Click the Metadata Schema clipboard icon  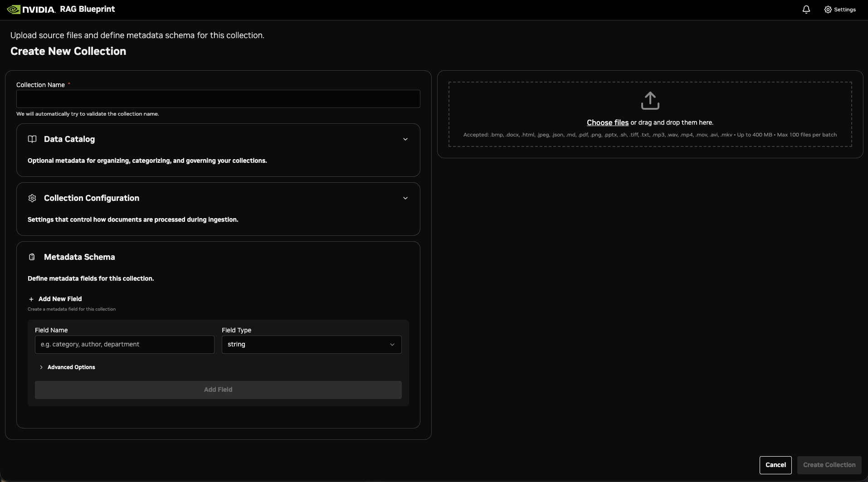[32, 257]
